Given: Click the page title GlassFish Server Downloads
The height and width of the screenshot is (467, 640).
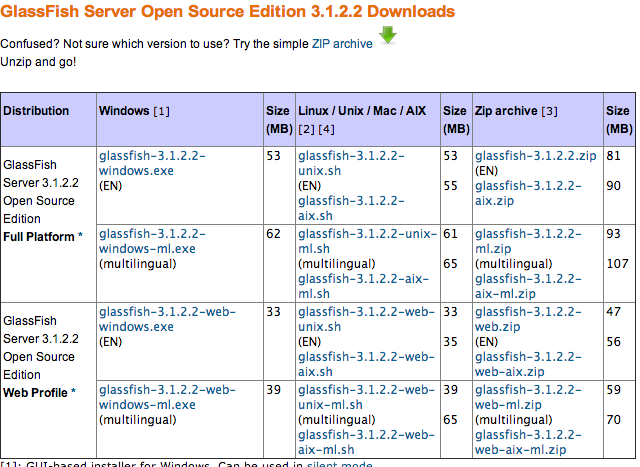Looking at the screenshot, I should click(227, 11).
